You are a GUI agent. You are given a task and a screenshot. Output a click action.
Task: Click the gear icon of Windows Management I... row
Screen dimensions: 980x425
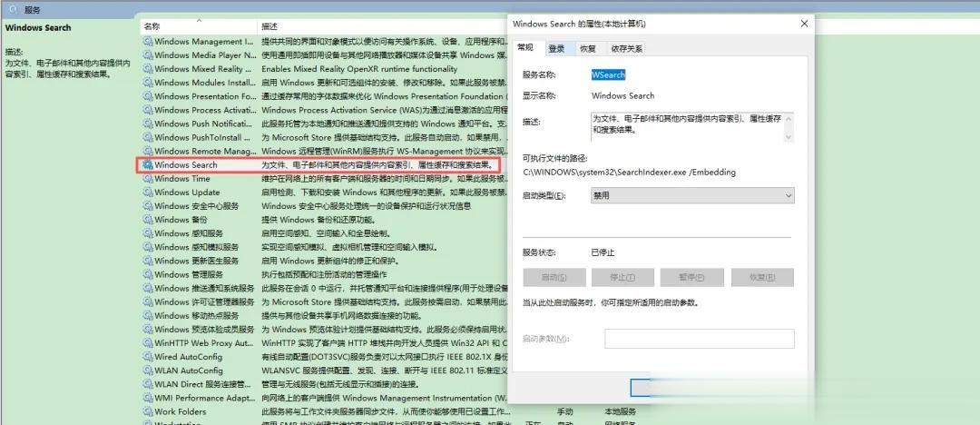[x=148, y=41]
